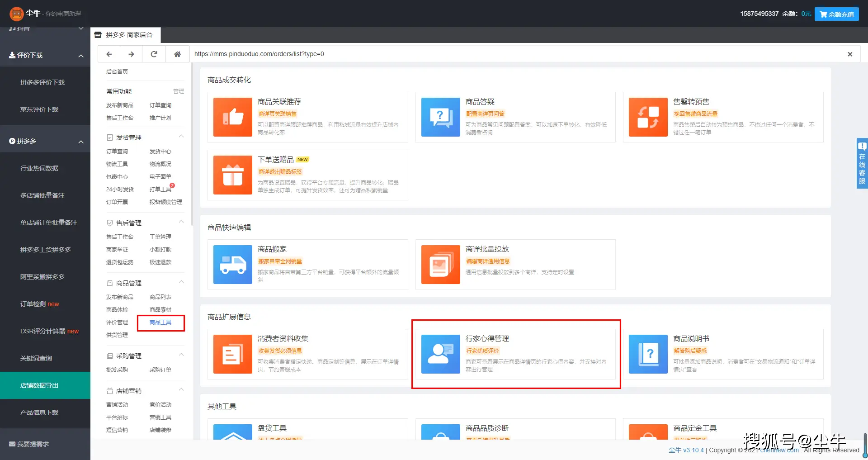Collapse the 售后管理 menu chevron
The height and width of the screenshot is (460, 868).
click(x=181, y=222)
